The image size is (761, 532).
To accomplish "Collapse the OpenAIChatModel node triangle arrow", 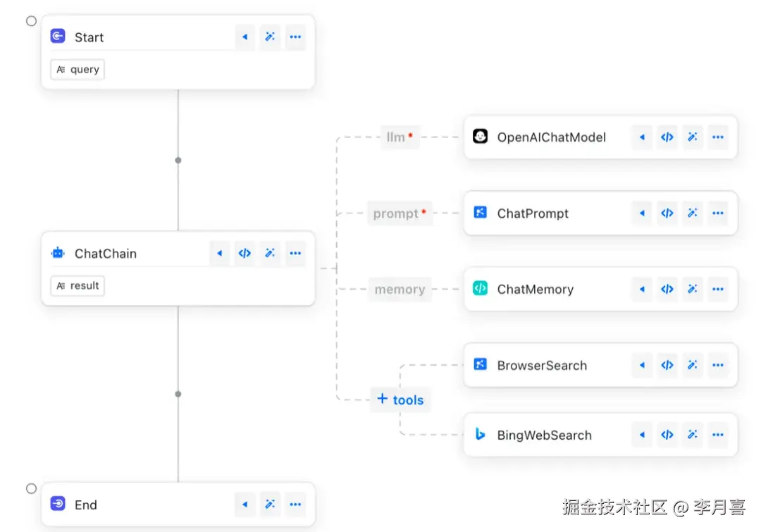I will click(642, 137).
